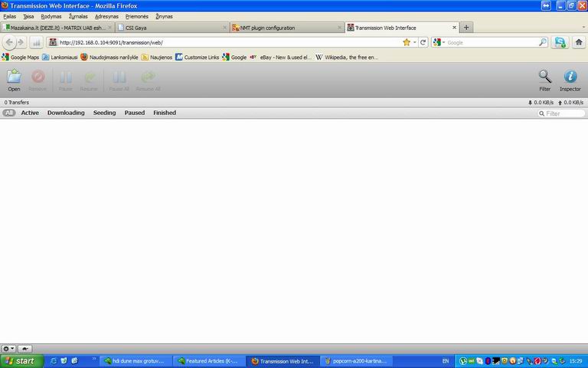
Task: Open the Rodymas menu
Action: tap(51, 17)
